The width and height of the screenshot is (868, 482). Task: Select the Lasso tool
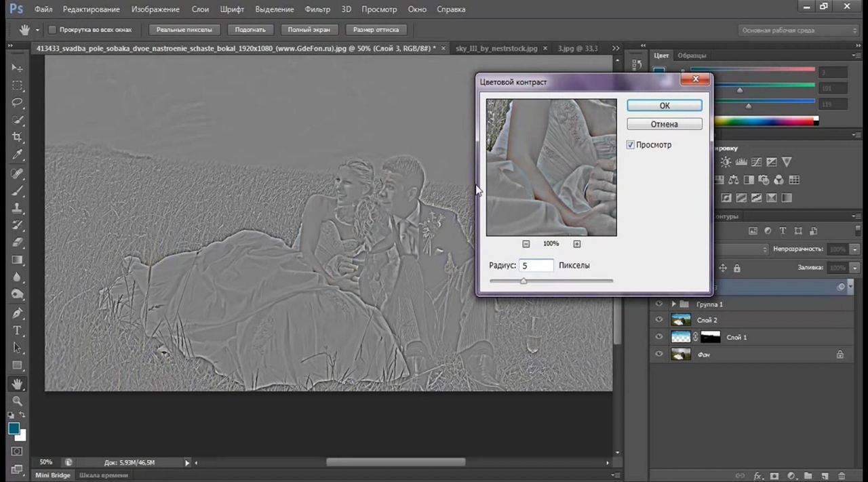pyautogui.click(x=17, y=103)
